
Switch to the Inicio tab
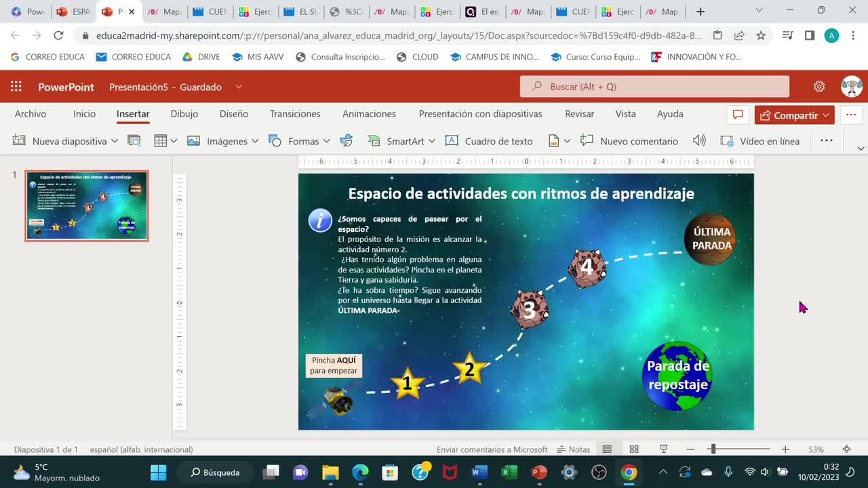85,114
